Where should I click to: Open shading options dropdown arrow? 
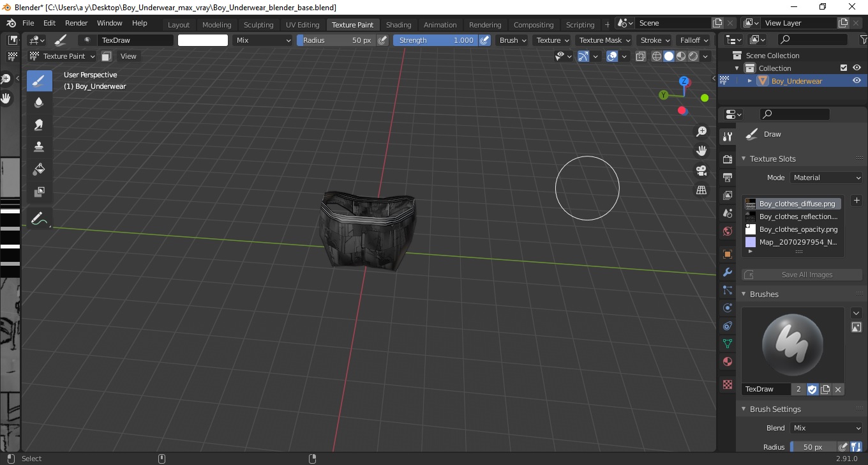pyautogui.click(x=706, y=56)
